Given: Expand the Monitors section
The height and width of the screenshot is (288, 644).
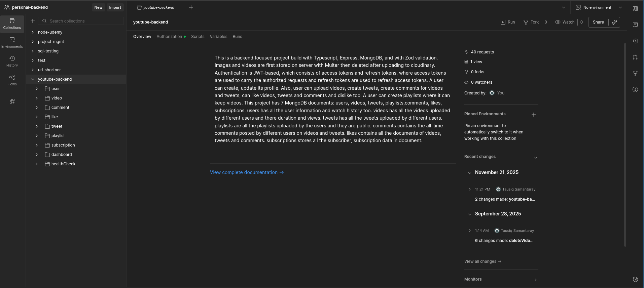Looking at the screenshot, I should pyautogui.click(x=536, y=280).
